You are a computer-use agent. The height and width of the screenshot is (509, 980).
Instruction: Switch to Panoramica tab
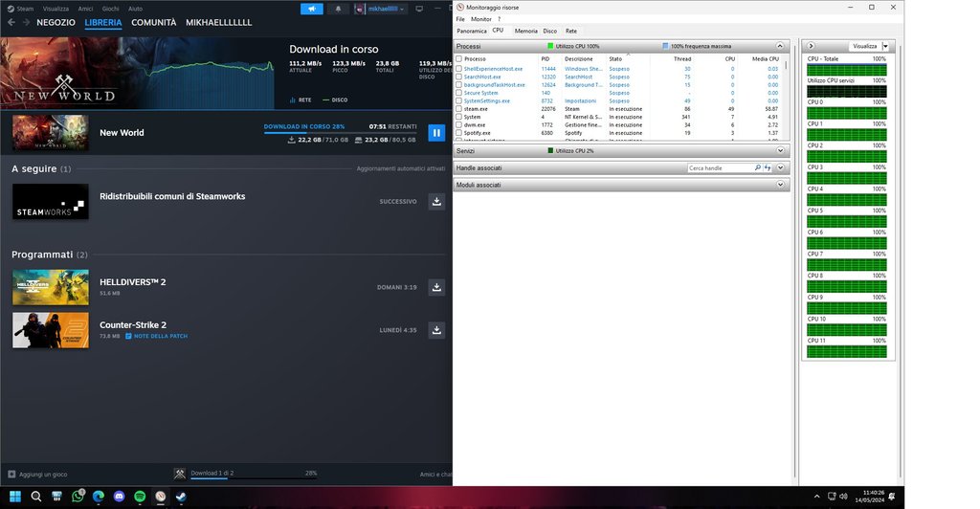click(x=471, y=31)
